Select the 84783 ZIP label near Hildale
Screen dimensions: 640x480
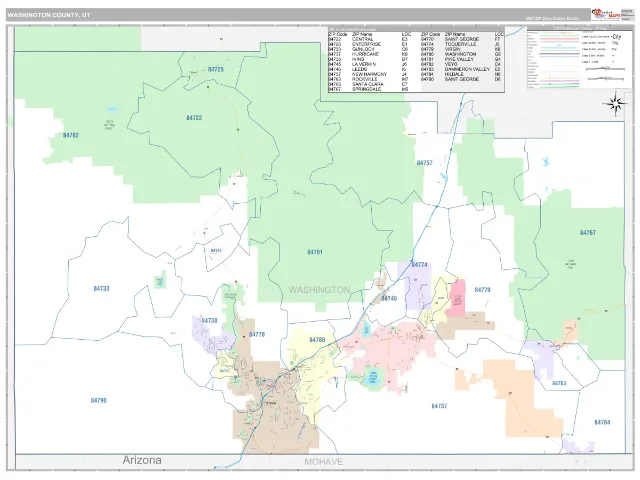(x=559, y=383)
